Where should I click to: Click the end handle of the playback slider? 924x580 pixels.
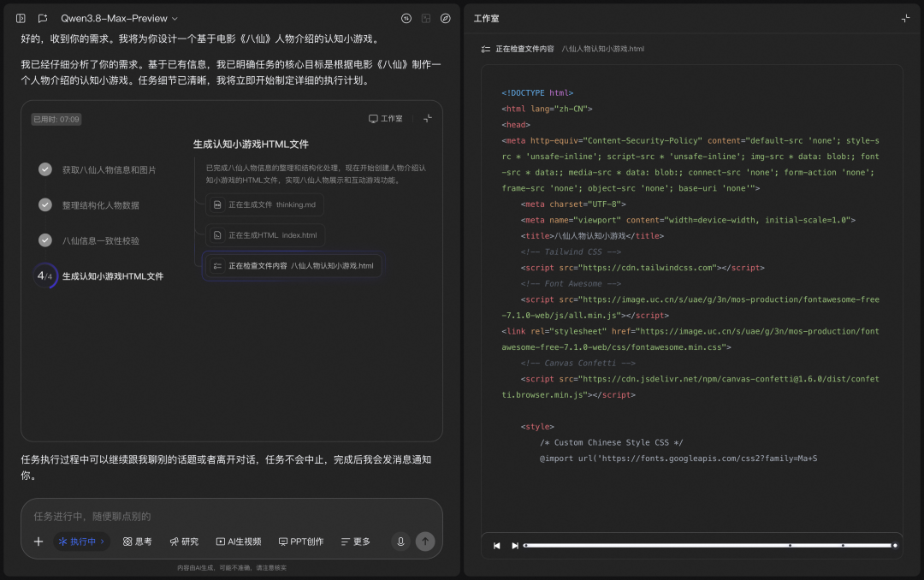(x=895, y=545)
